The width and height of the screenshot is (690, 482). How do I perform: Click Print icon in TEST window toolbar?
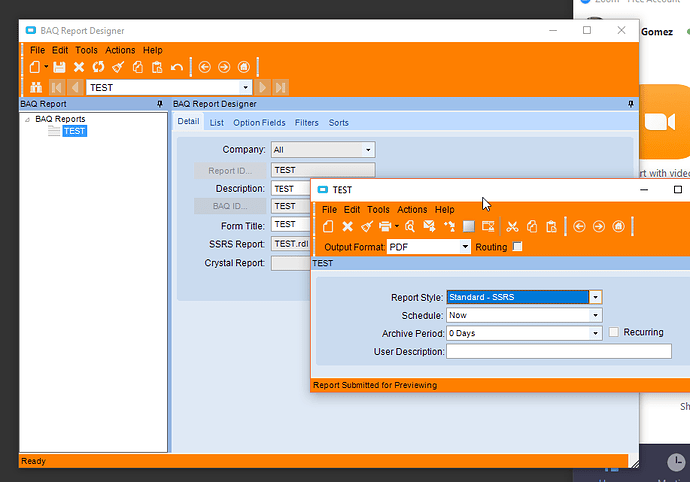[385, 226]
